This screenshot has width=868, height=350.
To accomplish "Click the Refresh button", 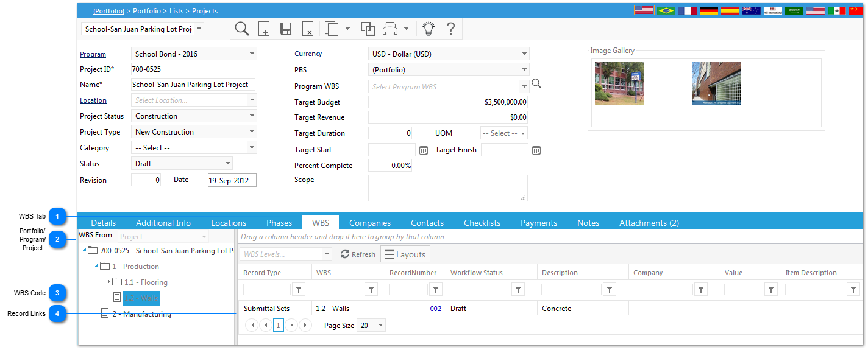I will click(x=358, y=254).
